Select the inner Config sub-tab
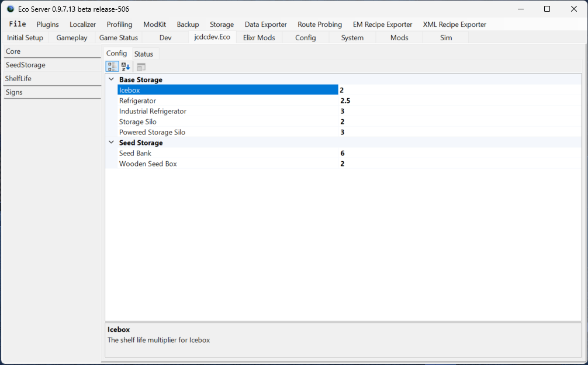The width and height of the screenshot is (588, 365). point(117,53)
